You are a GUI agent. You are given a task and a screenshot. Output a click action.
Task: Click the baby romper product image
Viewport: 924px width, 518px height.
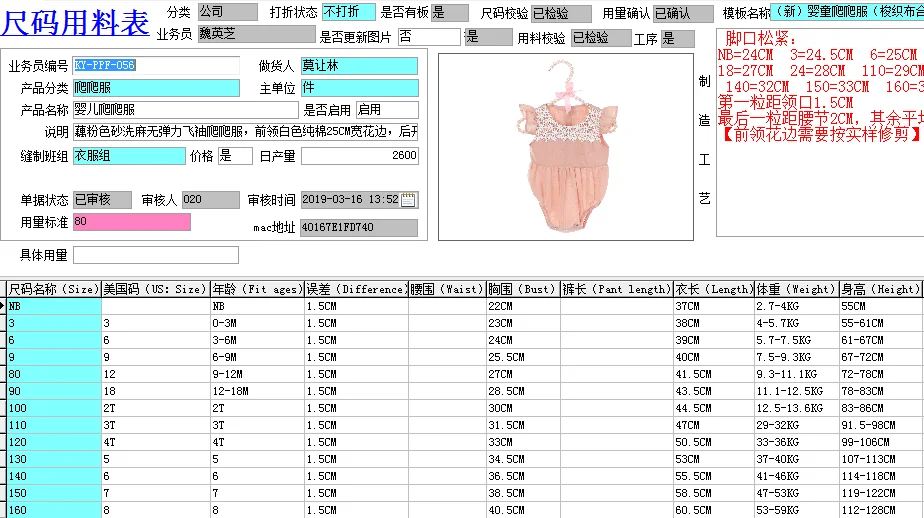click(x=566, y=147)
